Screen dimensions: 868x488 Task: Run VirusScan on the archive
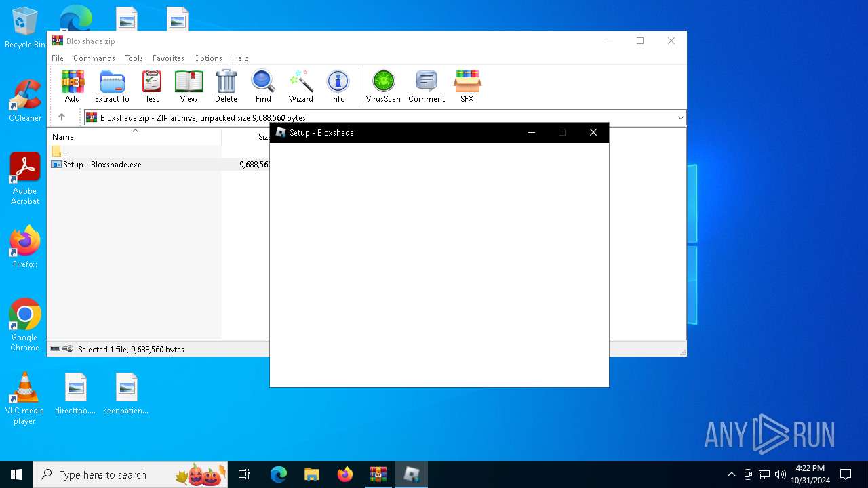[x=383, y=86]
